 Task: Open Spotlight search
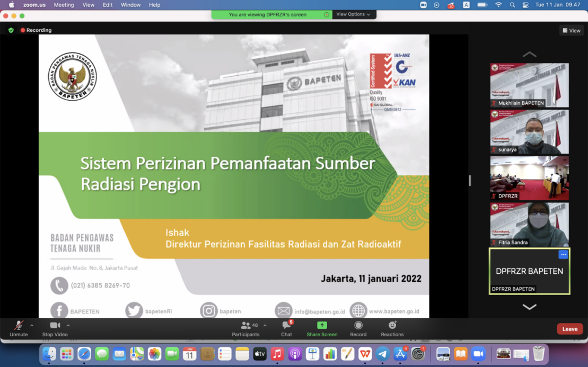[512, 5]
